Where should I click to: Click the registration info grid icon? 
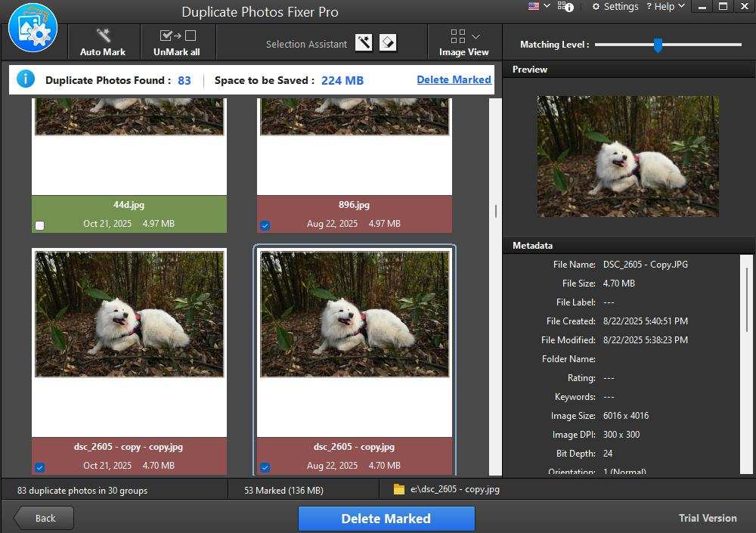coord(565,6)
